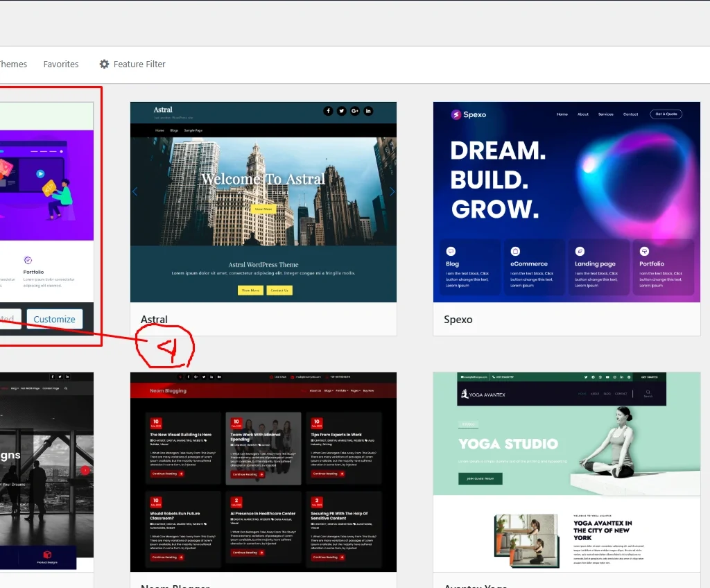Open the Neom Blogger theme thumbnail
710x588 pixels.
[263, 472]
